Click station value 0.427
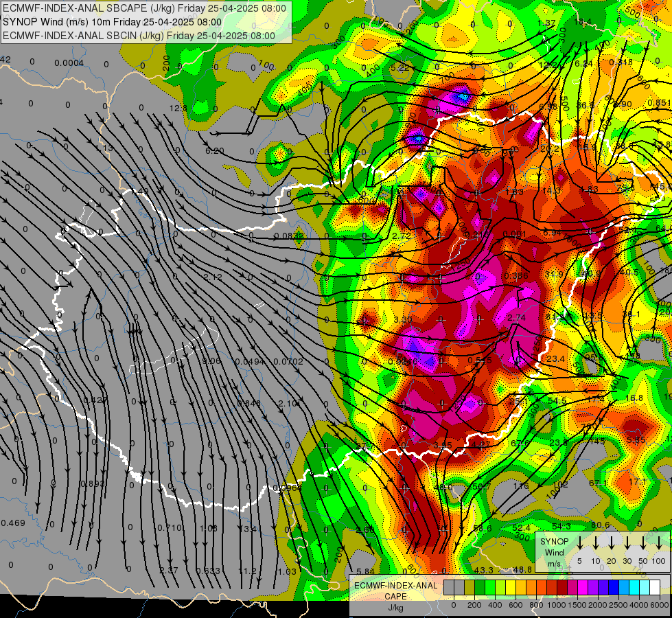 click(95, 400)
